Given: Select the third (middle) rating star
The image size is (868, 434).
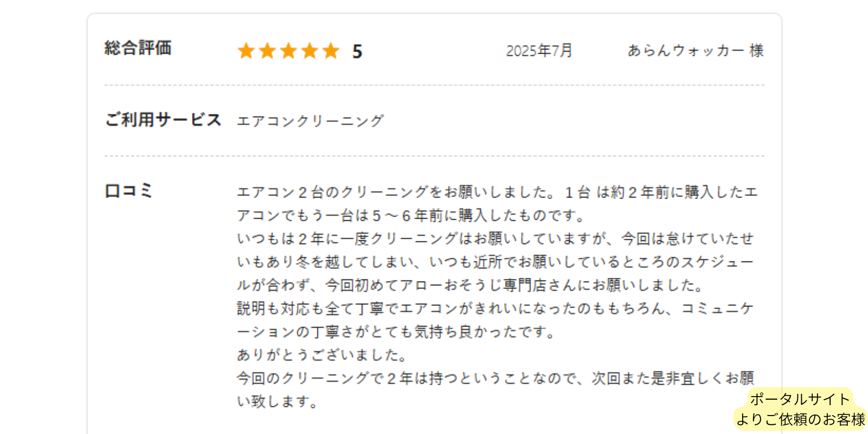Looking at the screenshot, I should click(x=288, y=51).
